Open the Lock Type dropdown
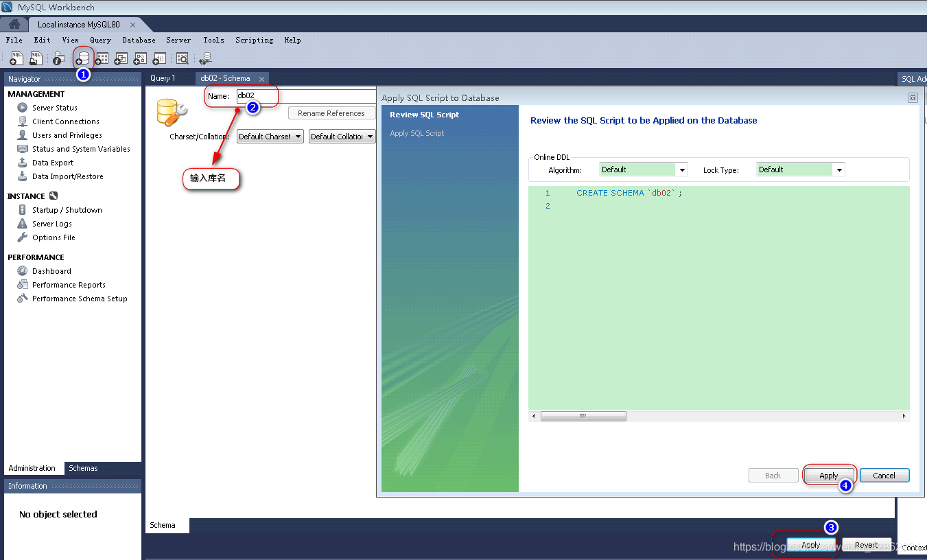This screenshot has width=927, height=560. [x=801, y=170]
